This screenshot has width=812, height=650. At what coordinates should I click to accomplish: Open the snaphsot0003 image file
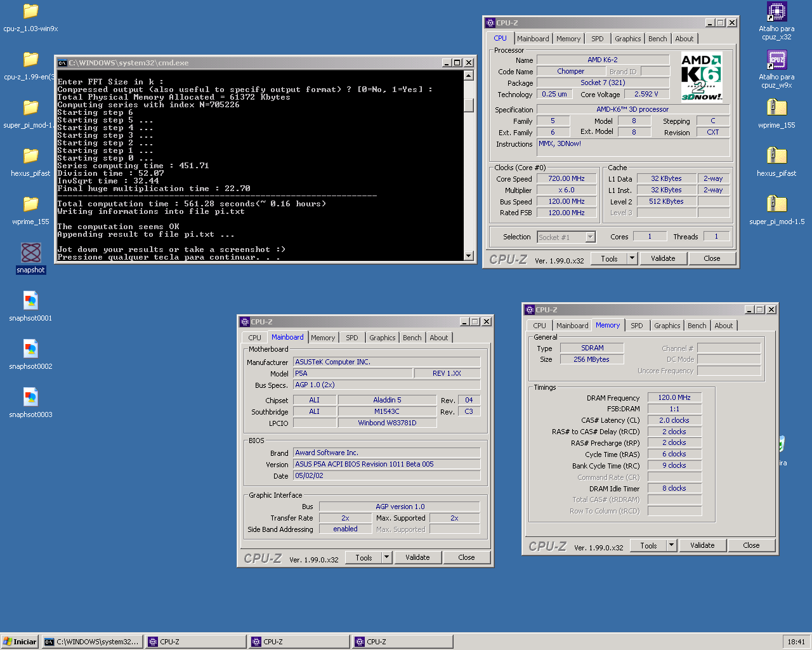click(x=30, y=398)
